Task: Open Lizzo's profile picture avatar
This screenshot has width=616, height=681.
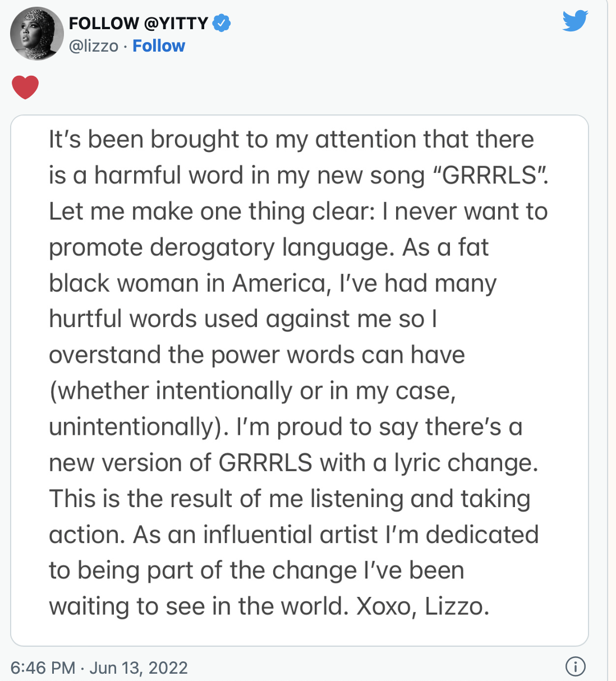Action: click(x=37, y=34)
